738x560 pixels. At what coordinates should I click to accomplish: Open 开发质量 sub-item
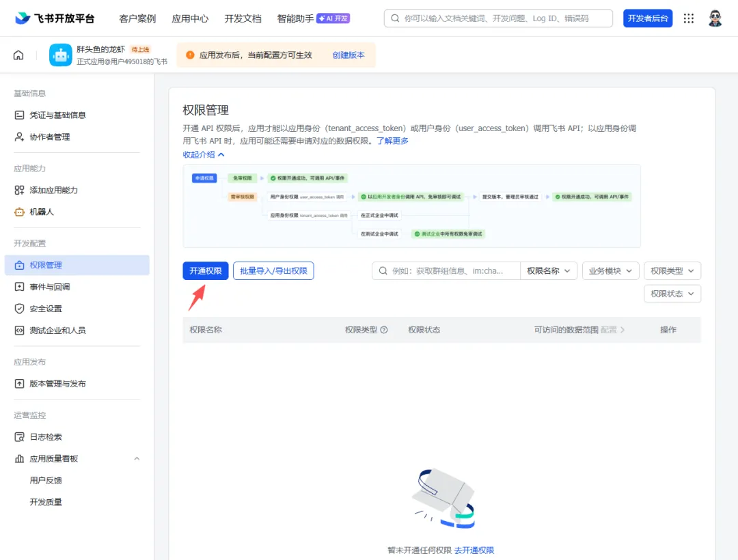point(46,502)
